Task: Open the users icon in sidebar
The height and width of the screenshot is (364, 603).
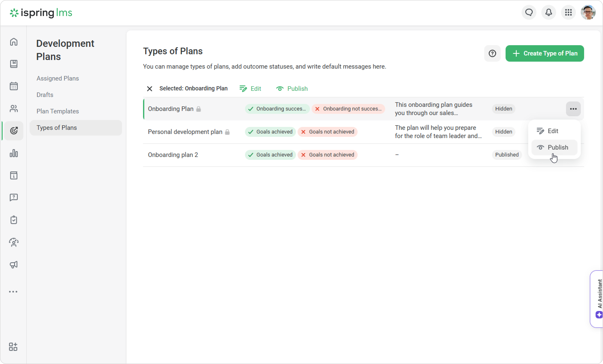Action: (x=14, y=108)
